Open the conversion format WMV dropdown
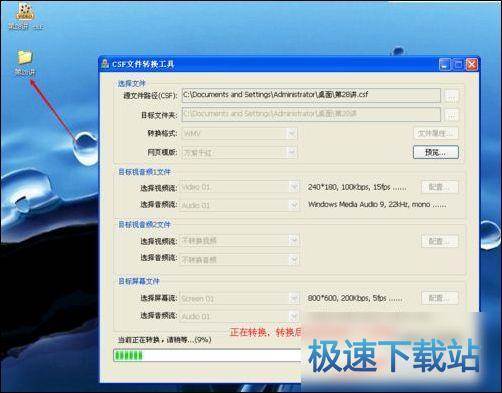The image size is (502, 393). 240,133
